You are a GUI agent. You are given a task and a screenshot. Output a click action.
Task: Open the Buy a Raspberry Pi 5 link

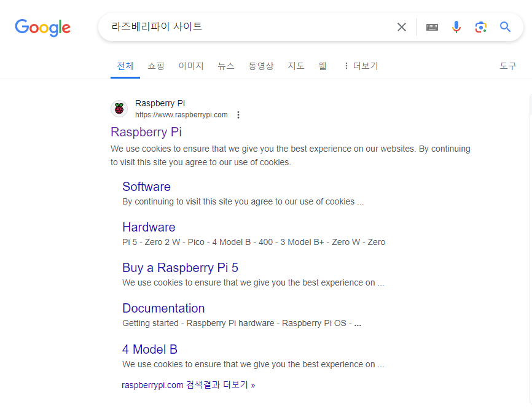pyautogui.click(x=180, y=268)
